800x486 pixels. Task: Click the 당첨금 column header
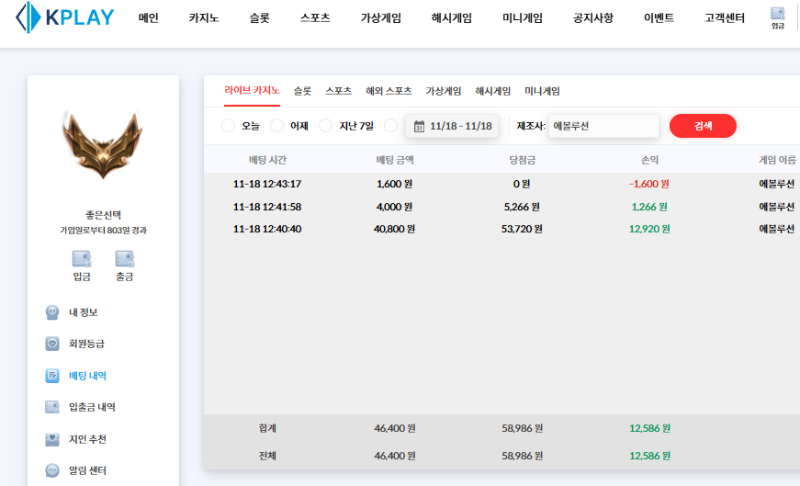click(x=522, y=160)
